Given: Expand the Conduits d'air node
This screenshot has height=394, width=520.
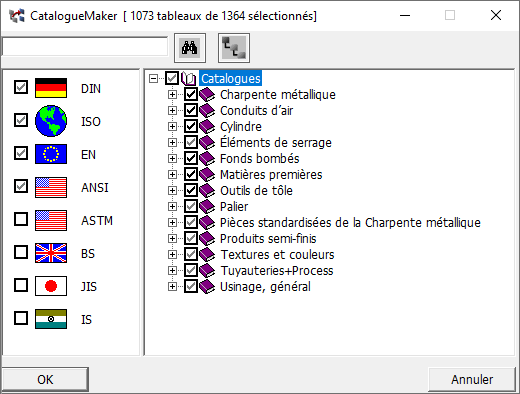Looking at the screenshot, I should (172, 111).
